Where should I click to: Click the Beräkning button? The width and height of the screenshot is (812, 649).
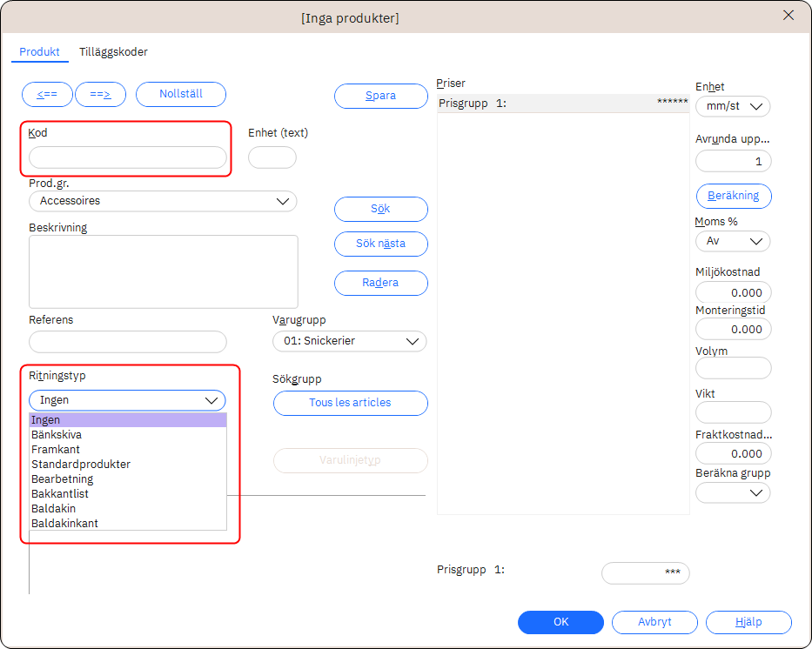pos(733,196)
